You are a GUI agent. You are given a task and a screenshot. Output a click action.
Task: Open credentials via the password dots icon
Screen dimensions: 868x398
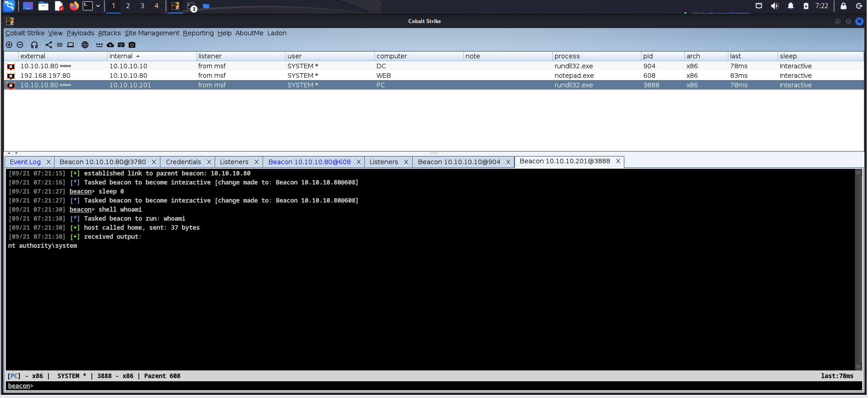[x=99, y=45]
